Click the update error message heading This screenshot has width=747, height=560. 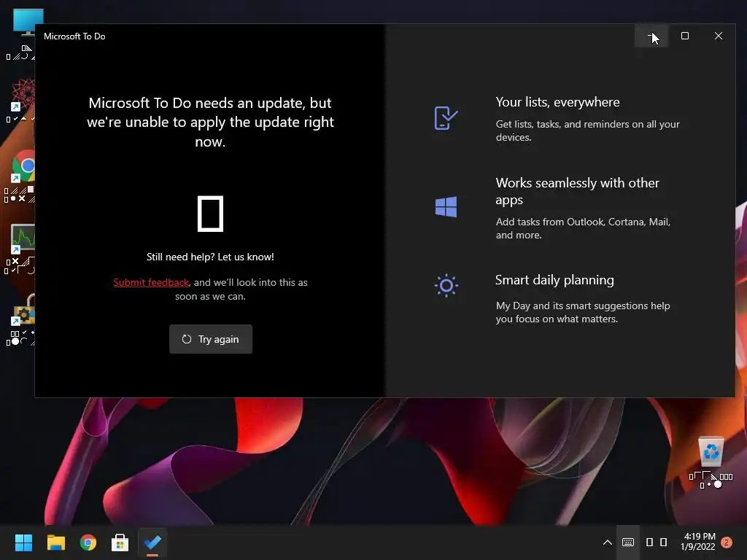tap(210, 122)
